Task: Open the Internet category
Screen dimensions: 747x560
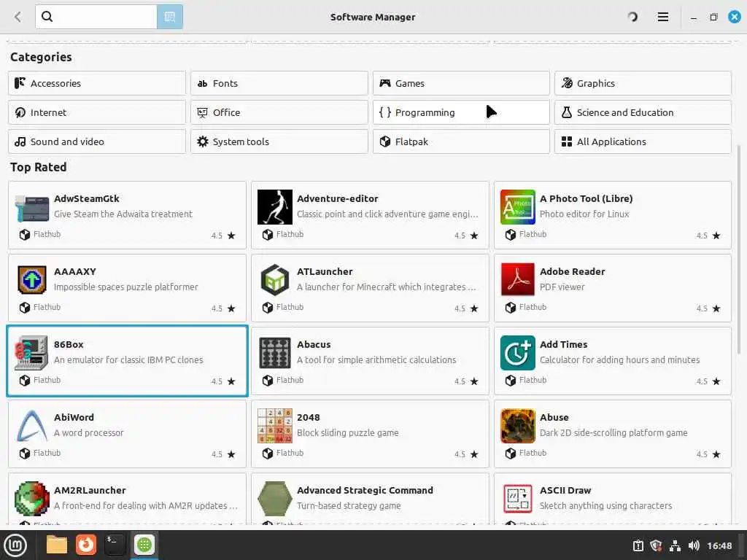Action: click(97, 112)
